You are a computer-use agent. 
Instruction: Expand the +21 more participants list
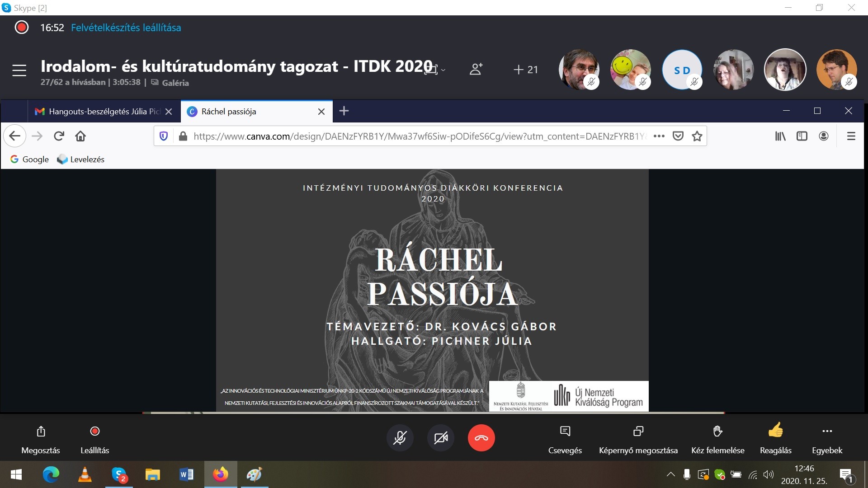(526, 70)
